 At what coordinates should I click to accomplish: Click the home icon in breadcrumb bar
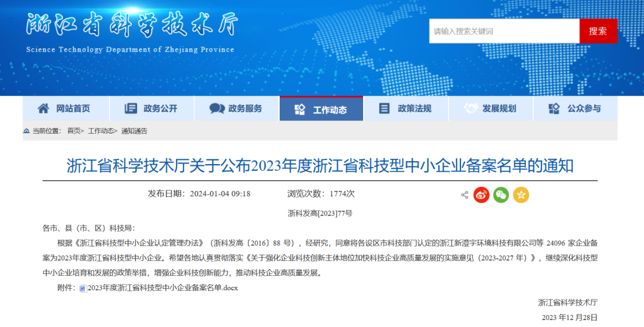click(x=26, y=131)
